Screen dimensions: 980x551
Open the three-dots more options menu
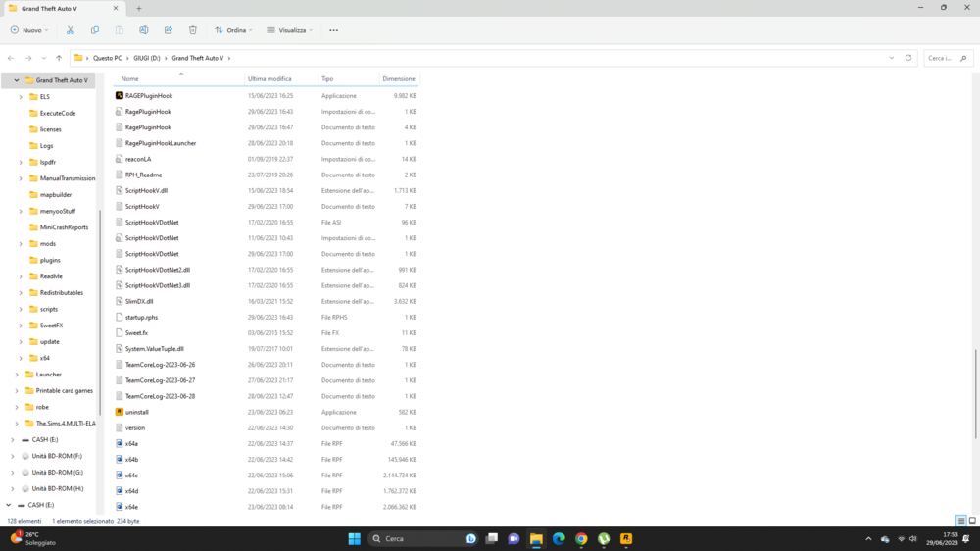334,30
